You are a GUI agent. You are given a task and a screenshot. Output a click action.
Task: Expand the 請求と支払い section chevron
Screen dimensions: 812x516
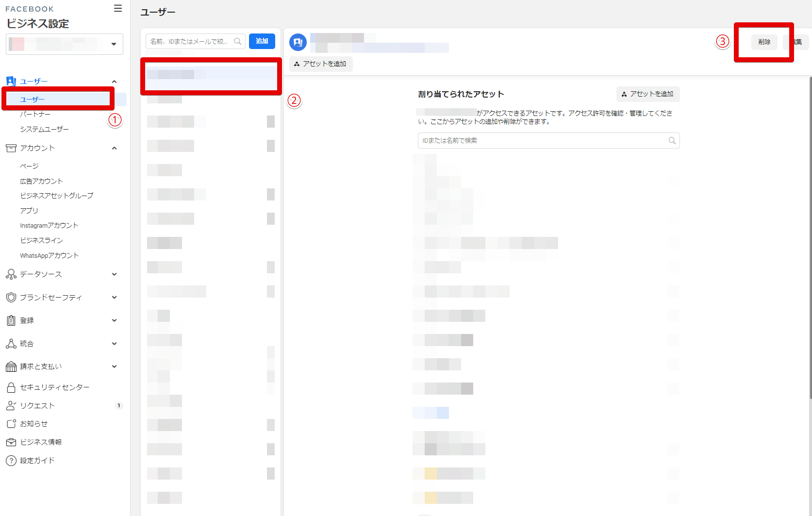pyautogui.click(x=114, y=366)
